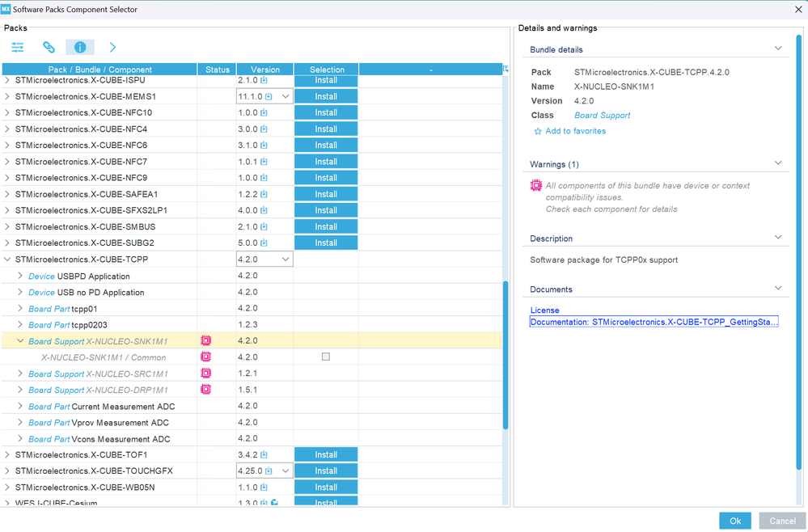Click the download icon beside X-CUBE-NFC4 version
The image size is (808, 532).
coord(264,129)
